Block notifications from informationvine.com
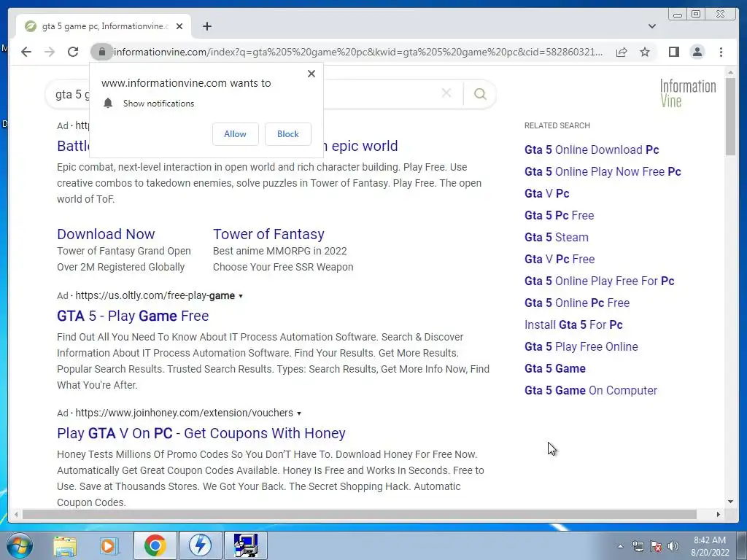The width and height of the screenshot is (747, 560). tap(287, 134)
